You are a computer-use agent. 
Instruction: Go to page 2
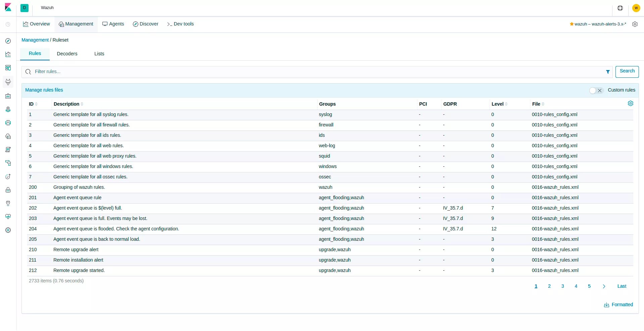[549, 286]
